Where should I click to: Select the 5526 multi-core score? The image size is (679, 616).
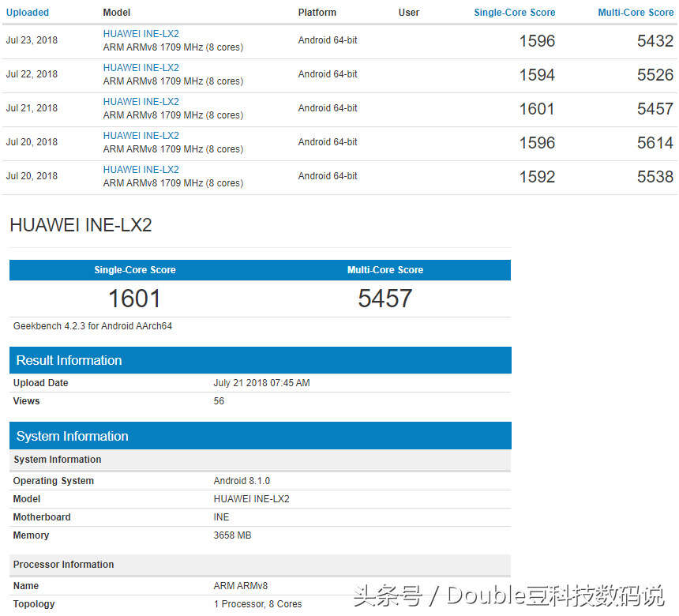[655, 75]
